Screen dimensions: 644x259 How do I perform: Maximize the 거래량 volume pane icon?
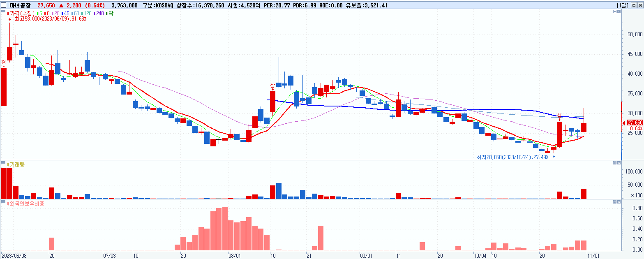coord(614,163)
